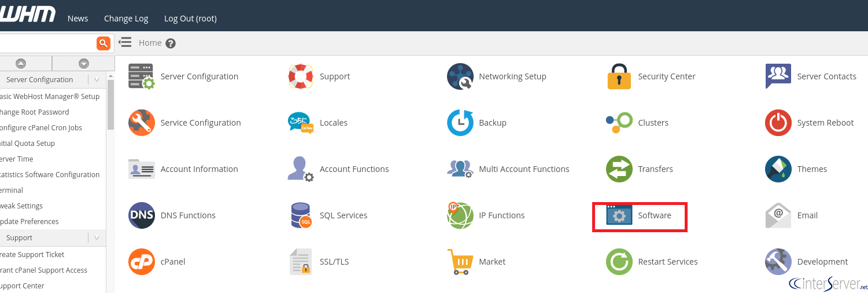Open Grant cPanel Support Access in sidebar

pyautogui.click(x=43, y=270)
